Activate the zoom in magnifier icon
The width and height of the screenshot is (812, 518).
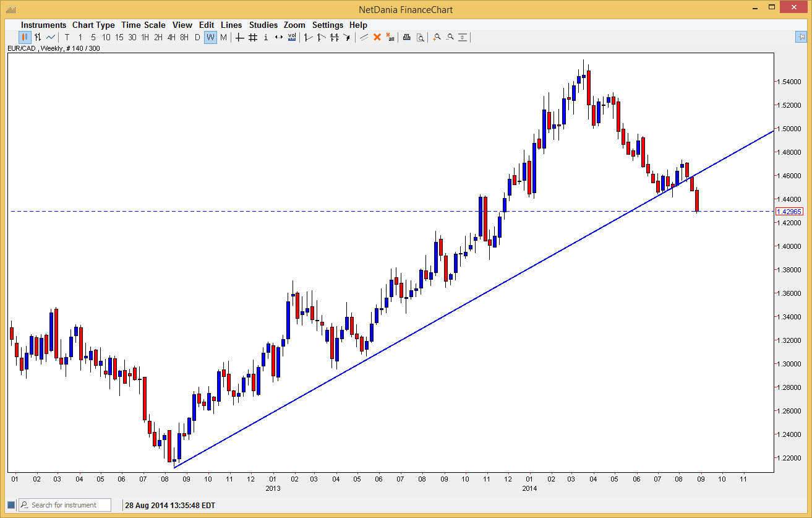(437, 37)
